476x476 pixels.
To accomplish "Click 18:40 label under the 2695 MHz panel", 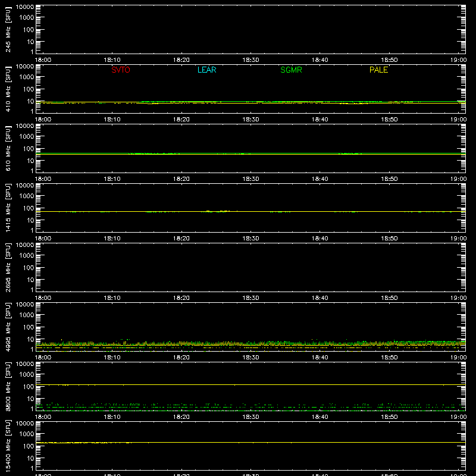I will click(320, 298).
